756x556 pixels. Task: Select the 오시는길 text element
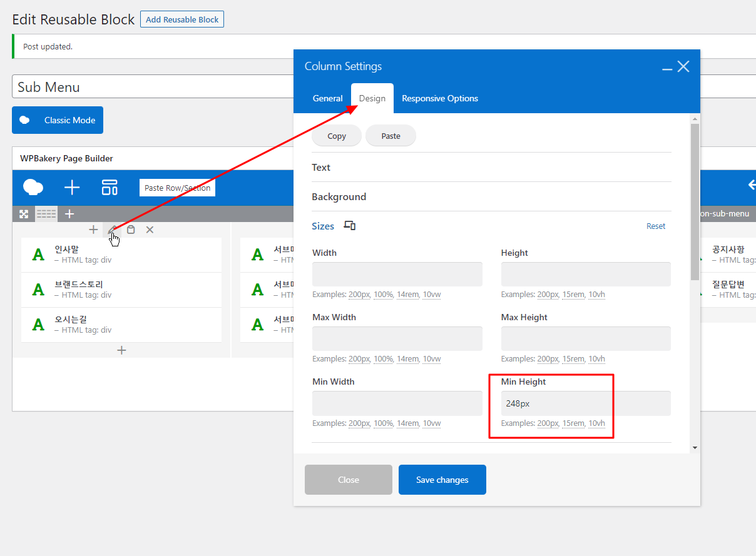point(121,325)
